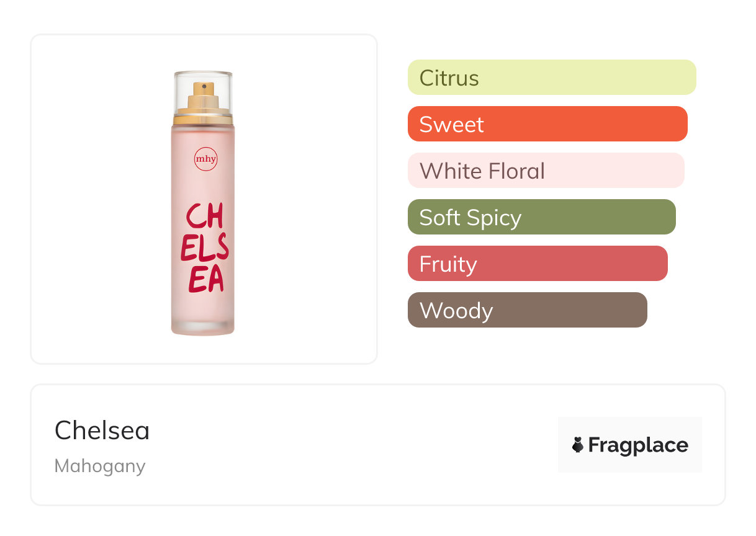Click the Fragplace logo icon
This screenshot has height=536, width=756.
578,445
